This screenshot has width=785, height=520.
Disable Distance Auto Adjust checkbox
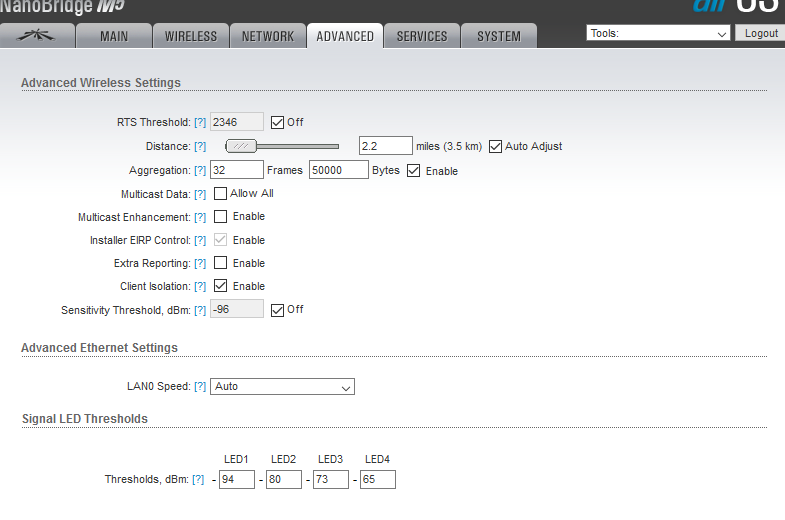point(496,146)
